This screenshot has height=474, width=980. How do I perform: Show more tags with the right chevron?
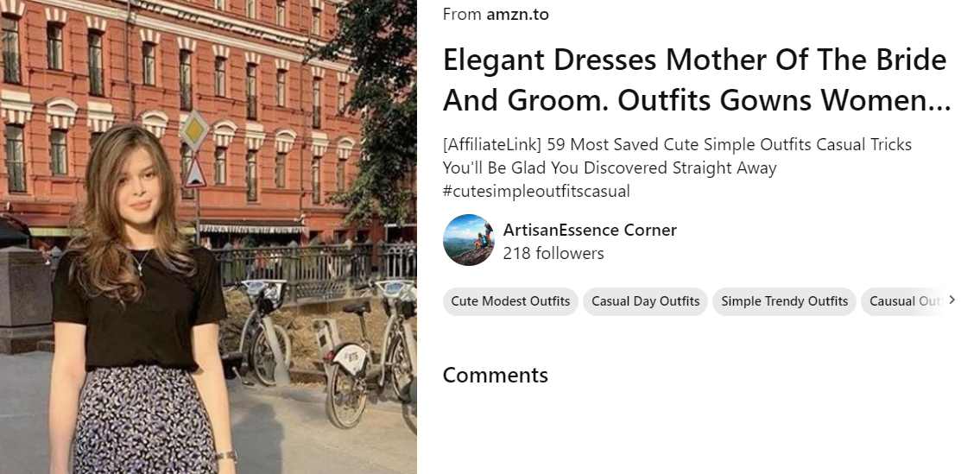pyautogui.click(x=952, y=300)
